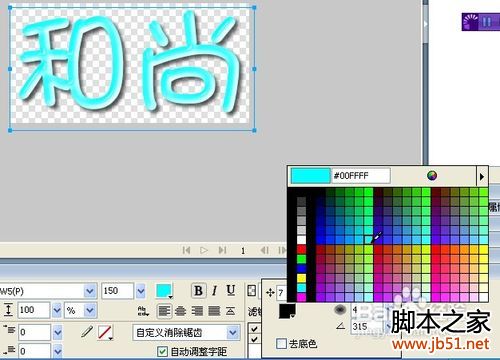Pick the magenta swatch in basic color column

pos(301,297)
